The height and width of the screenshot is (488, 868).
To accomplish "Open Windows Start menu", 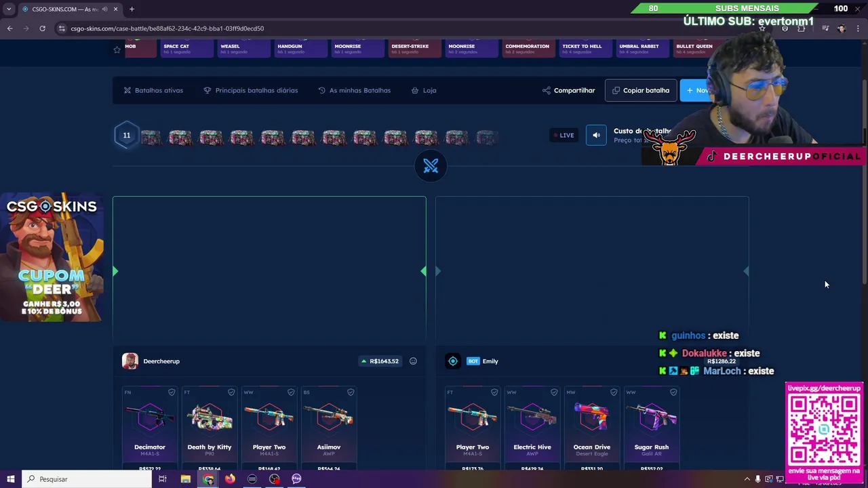I will (10, 479).
